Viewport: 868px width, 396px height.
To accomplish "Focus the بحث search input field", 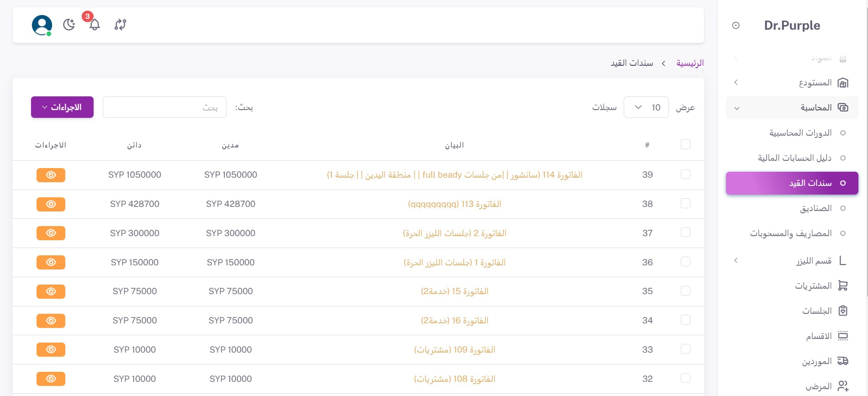I will point(164,107).
